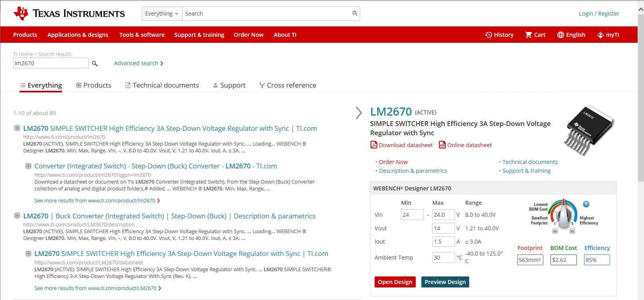Click the BOM Cost value box showing $2.62
Screen dimensions: 644x300
click(x=564, y=260)
